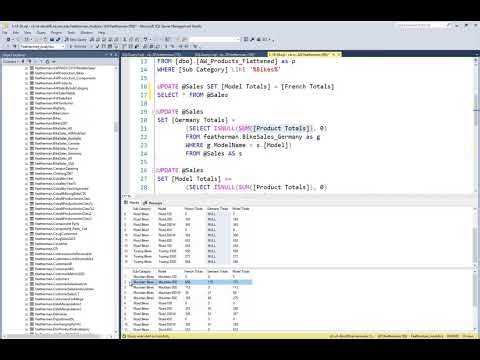
Task: Click 'WHERE g.ModelName = s.[Model])' line
Action: (239, 145)
